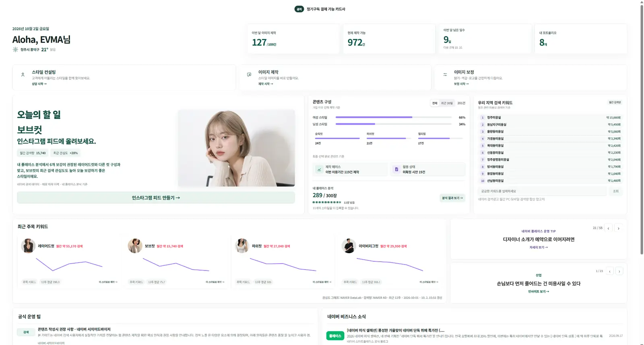Click the person icon in 스타일 컨설팅 card
Viewport: 644px width, 345px height.
(x=23, y=74)
